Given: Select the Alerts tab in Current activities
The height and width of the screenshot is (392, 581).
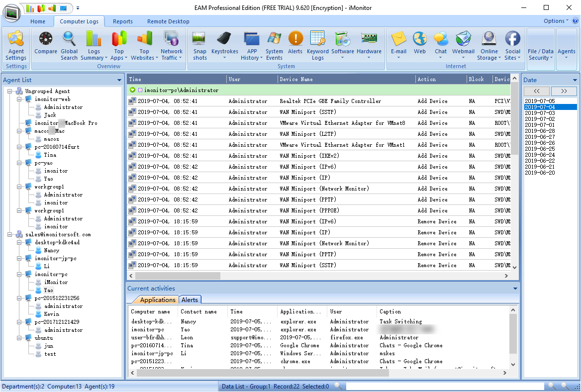Looking at the screenshot, I should pos(190,300).
